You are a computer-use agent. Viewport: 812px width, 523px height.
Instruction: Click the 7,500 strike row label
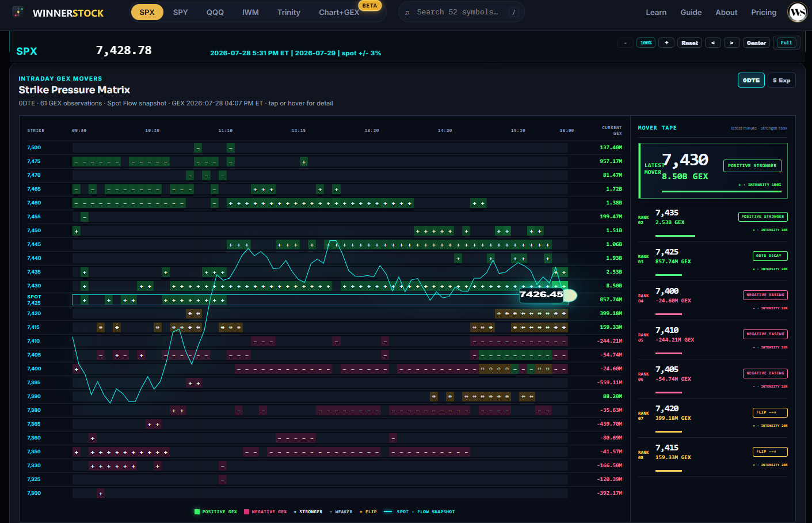[34, 147]
